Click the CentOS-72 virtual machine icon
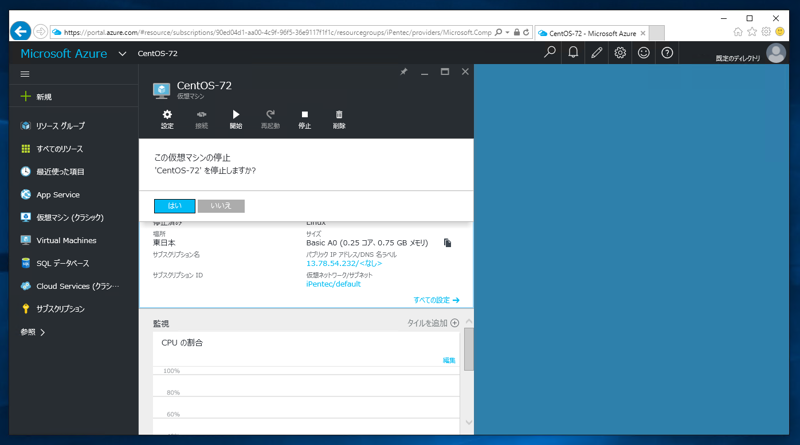The image size is (800, 445). pyautogui.click(x=161, y=90)
